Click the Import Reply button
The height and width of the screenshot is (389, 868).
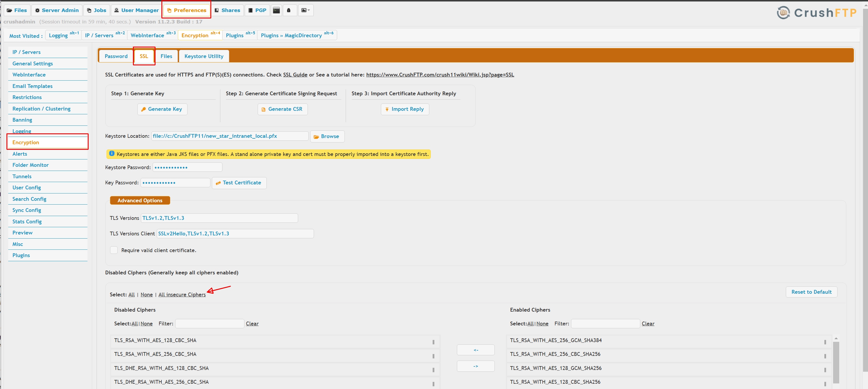pyautogui.click(x=405, y=109)
